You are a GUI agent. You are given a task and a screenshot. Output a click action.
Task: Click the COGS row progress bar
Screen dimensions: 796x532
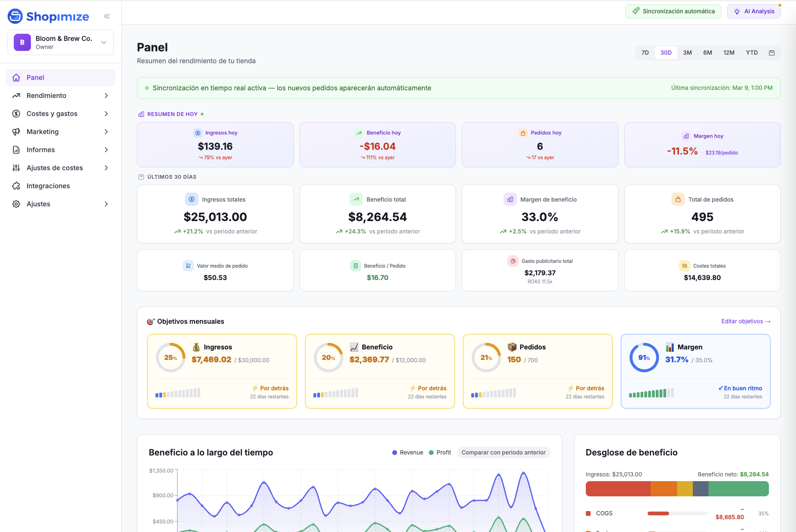[678, 513]
